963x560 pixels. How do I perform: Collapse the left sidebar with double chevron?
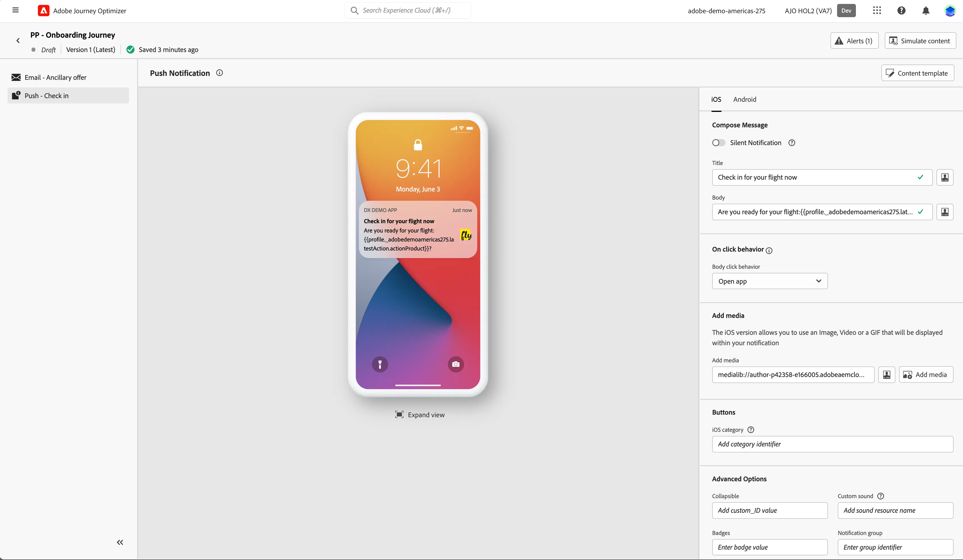tap(120, 542)
